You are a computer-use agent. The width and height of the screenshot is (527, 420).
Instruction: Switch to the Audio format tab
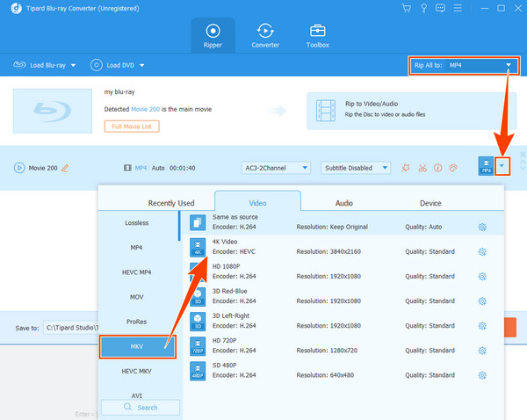coord(344,203)
